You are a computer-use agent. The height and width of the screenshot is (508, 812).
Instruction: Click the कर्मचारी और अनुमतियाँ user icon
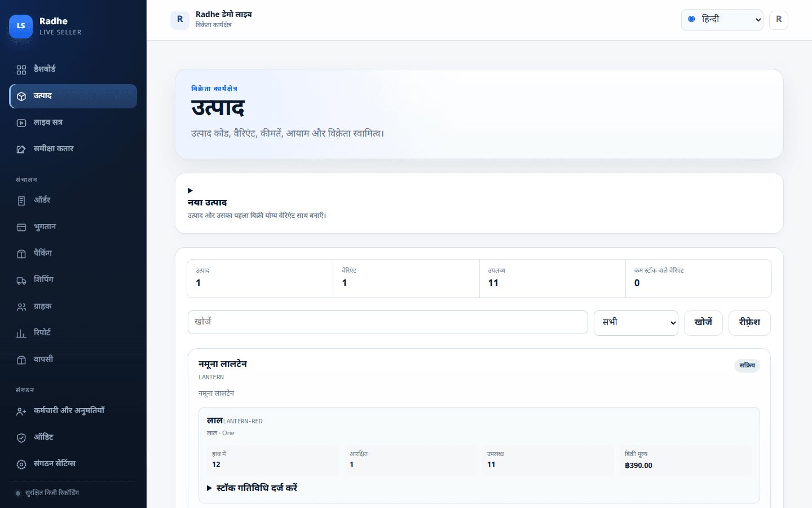21,411
